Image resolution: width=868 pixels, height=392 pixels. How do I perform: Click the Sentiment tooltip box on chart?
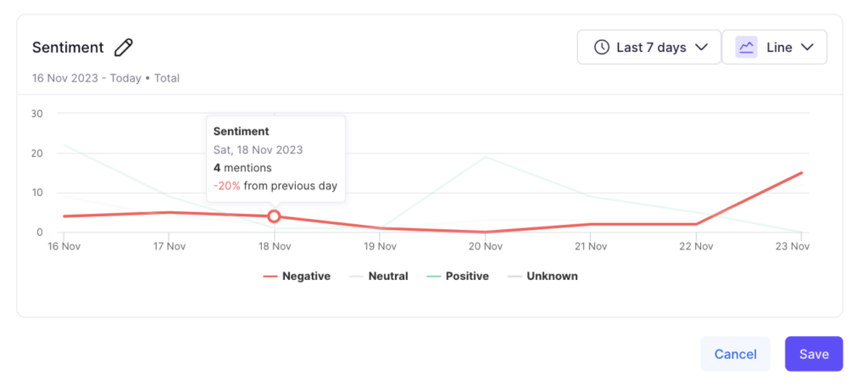pos(275,159)
